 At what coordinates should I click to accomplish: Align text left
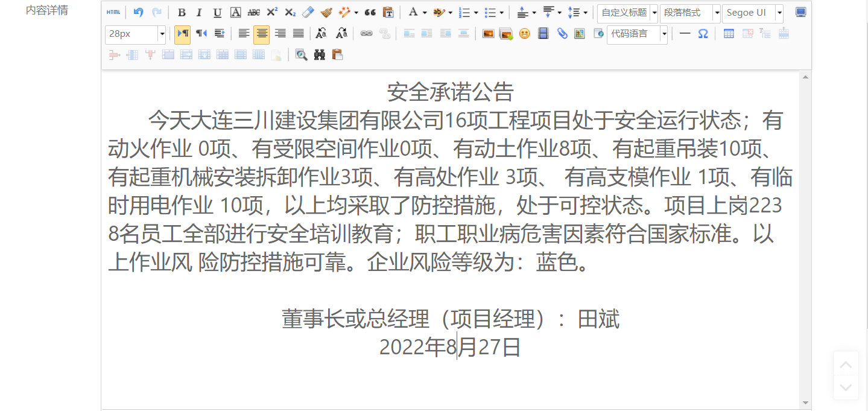point(244,34)
